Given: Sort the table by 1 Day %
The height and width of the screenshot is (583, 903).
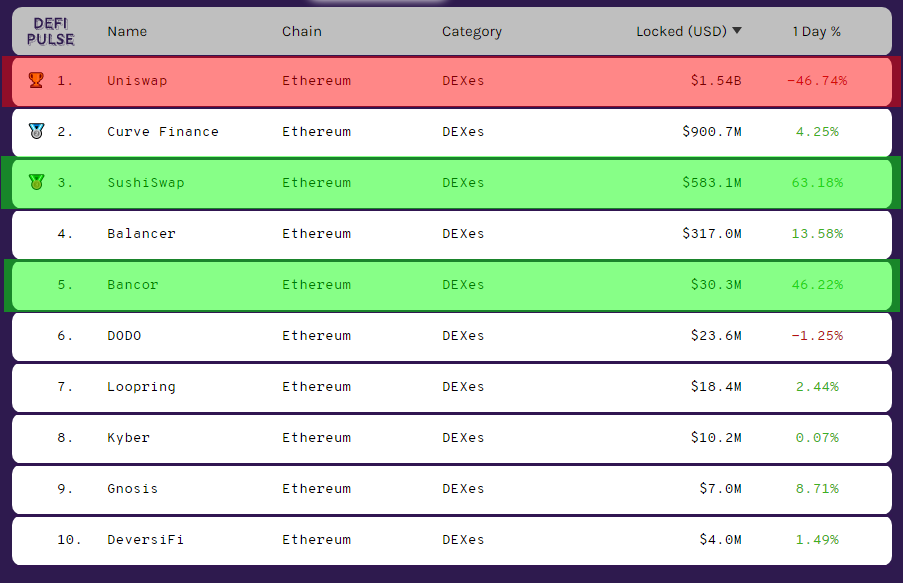Looking at the screenshot, I should pyautogui.click(x=816, y=31).
